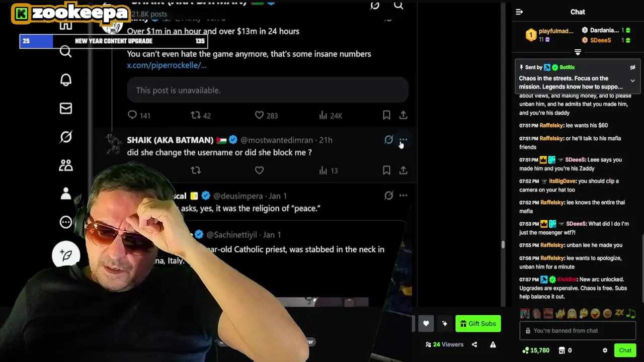Click the banned chat input field
The width and height of the screenshot is (644, 362).
coord(578,331)
